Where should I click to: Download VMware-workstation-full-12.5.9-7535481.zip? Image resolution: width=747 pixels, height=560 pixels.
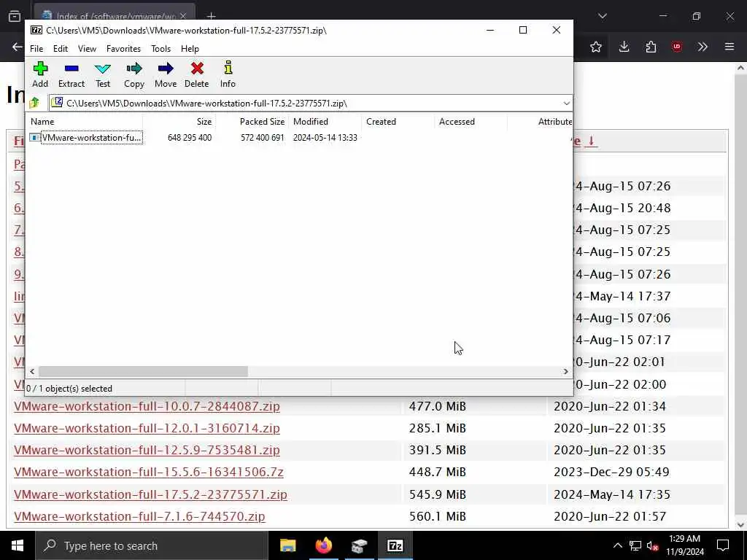point(147,450)
